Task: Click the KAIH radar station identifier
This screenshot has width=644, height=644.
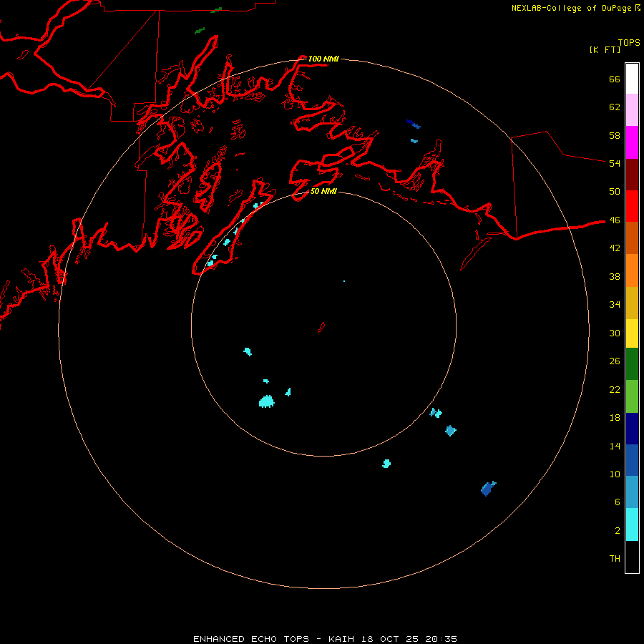Action: pyautogui.click(x=341, y=639)
